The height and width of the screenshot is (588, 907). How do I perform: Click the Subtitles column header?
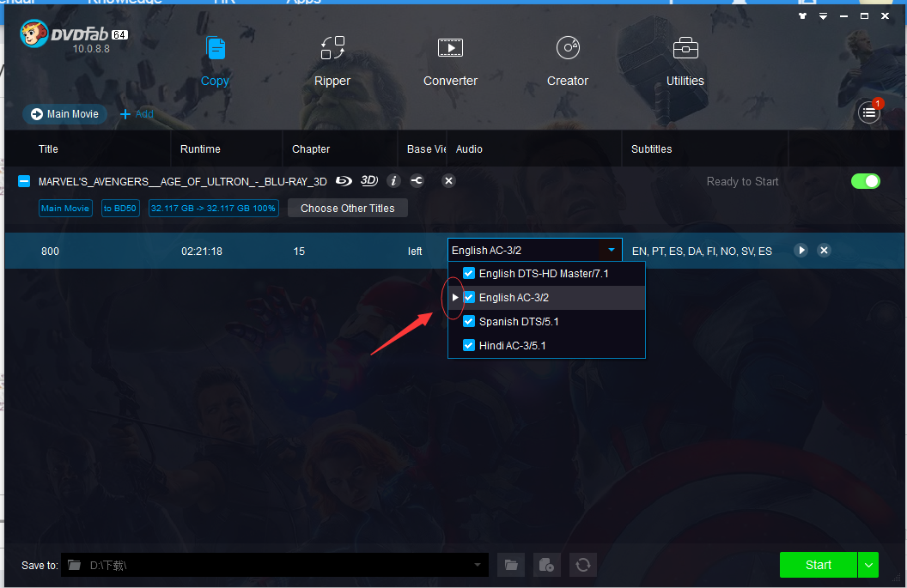pos(651,149)
